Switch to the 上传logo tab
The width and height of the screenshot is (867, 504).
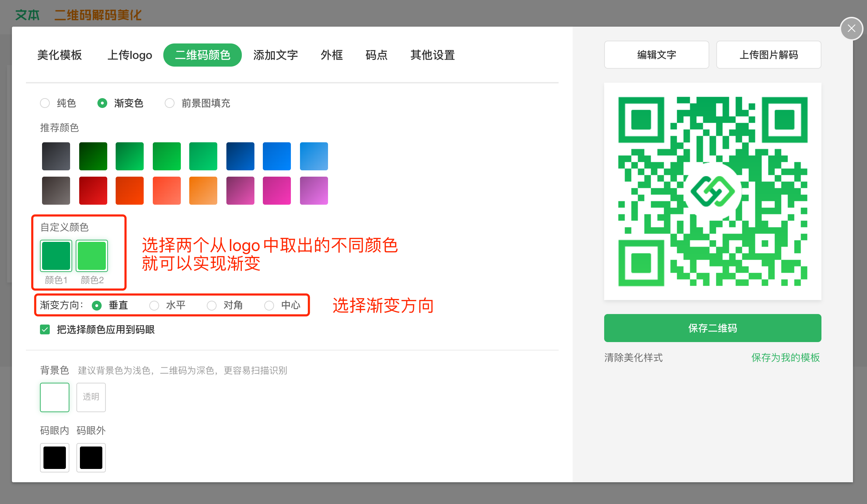pos(130,55)
